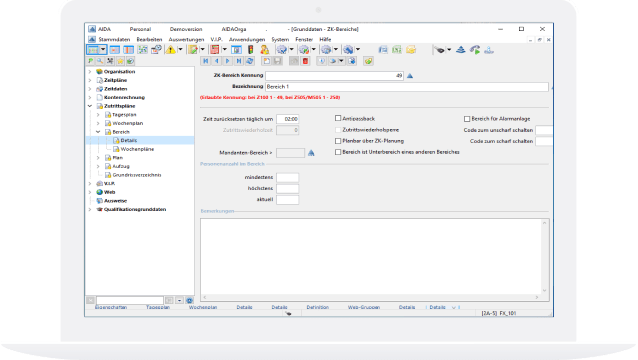Click the traffic light toolbar icon
638x360 pixels.
click(x=251, y=50)
